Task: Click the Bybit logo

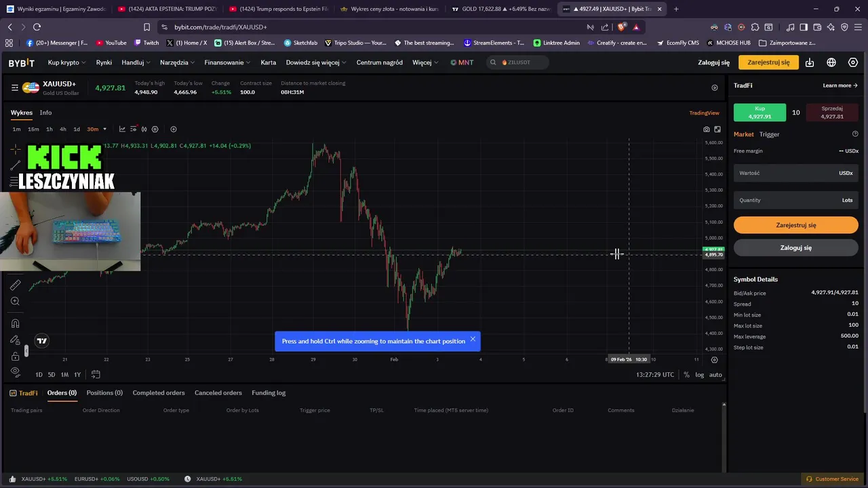Action: coord(21,62)
